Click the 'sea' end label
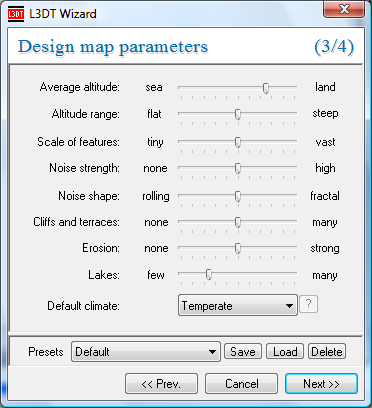The image size is (372, 408). tap(154, 87)
